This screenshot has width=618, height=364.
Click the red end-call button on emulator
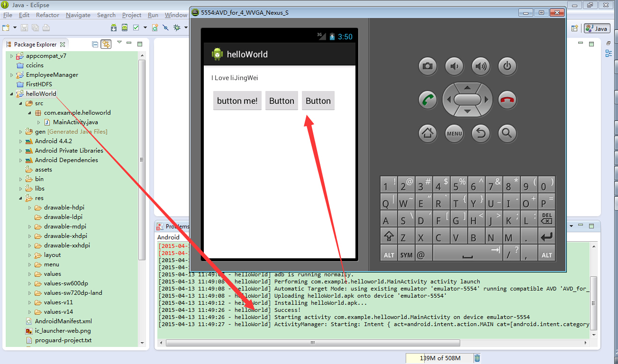point(508,100)
